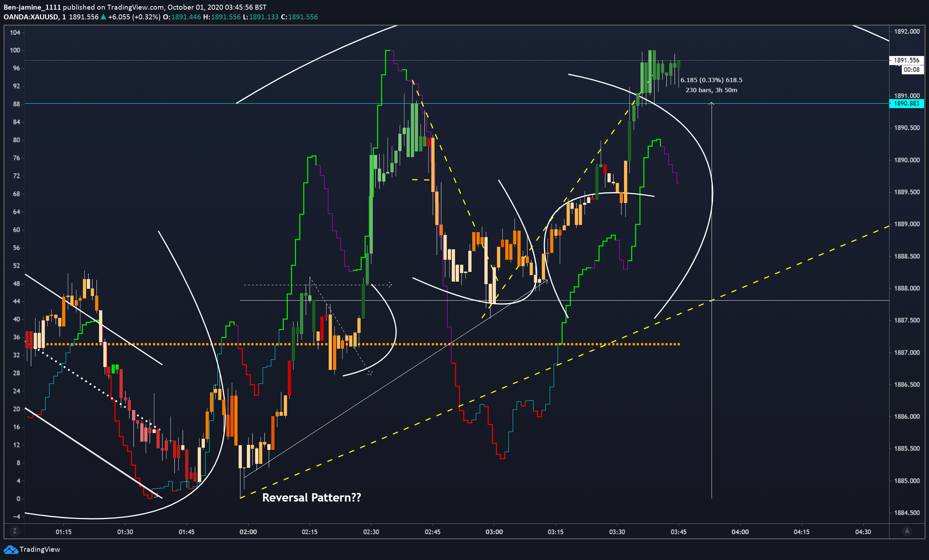Click the 1888.000 price axis label
The height and width of the screenshot is (560, 929).
pyautogui.click(x=907, y=288)
